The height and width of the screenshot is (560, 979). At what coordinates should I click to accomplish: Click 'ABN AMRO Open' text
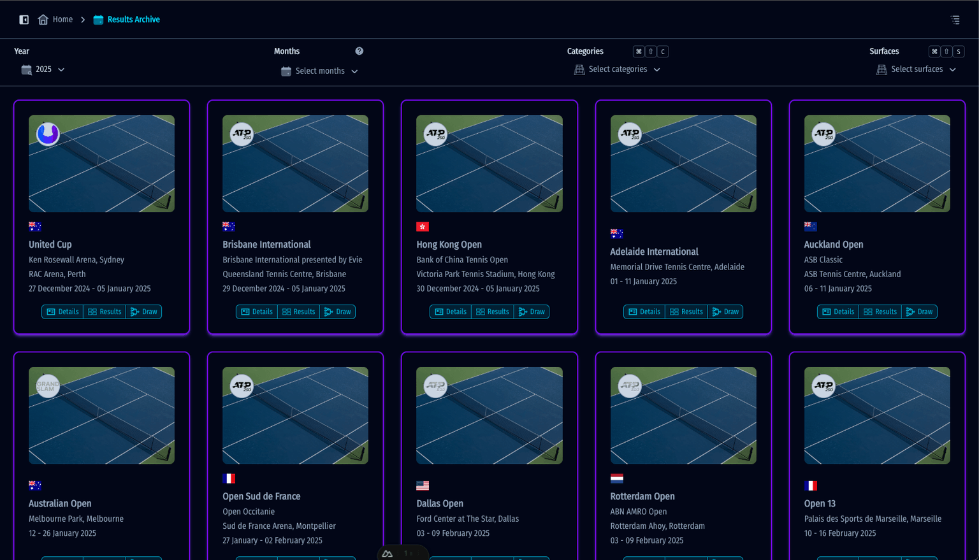(639, 512)
